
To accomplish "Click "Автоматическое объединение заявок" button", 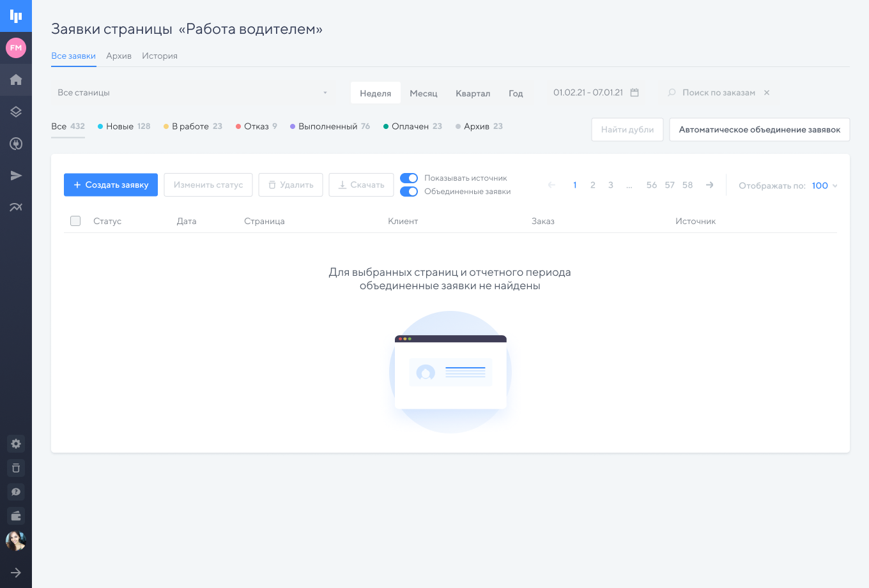I will pos(759,130).
